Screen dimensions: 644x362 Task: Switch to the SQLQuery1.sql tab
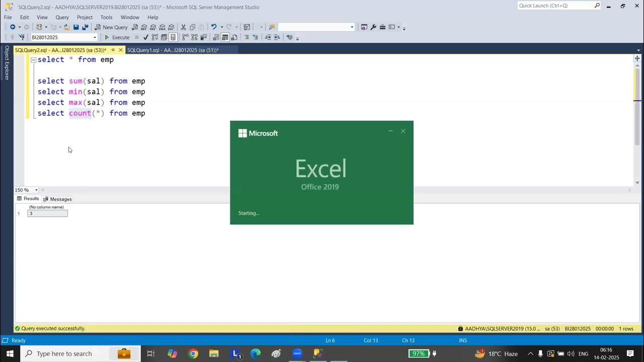click(173, 50)
